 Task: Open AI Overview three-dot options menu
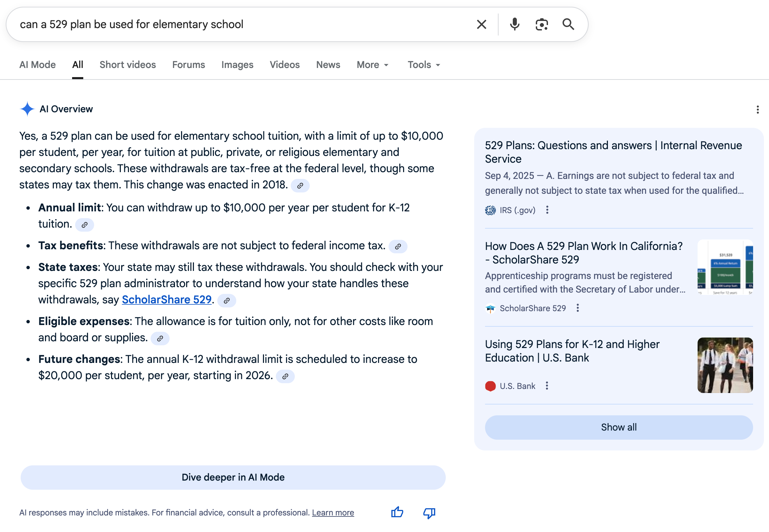point(757,110)
